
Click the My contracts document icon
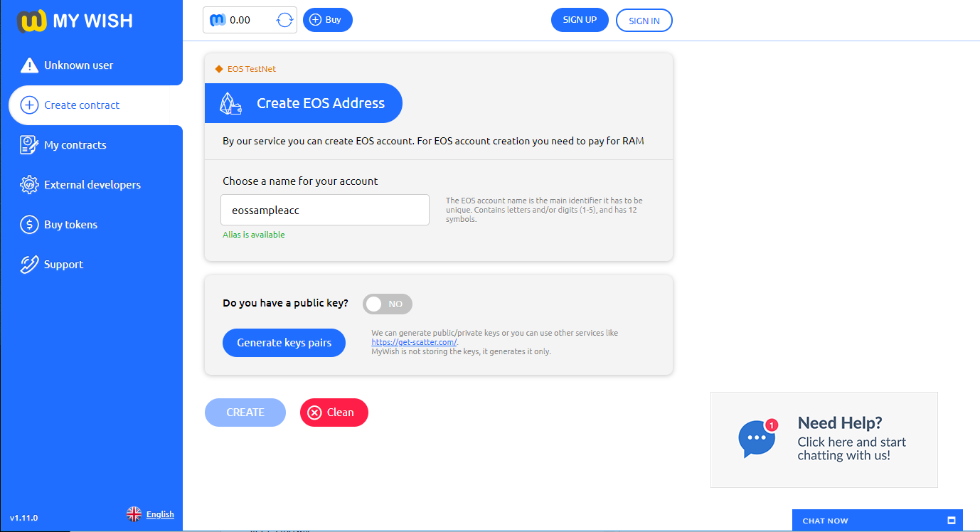29,145
